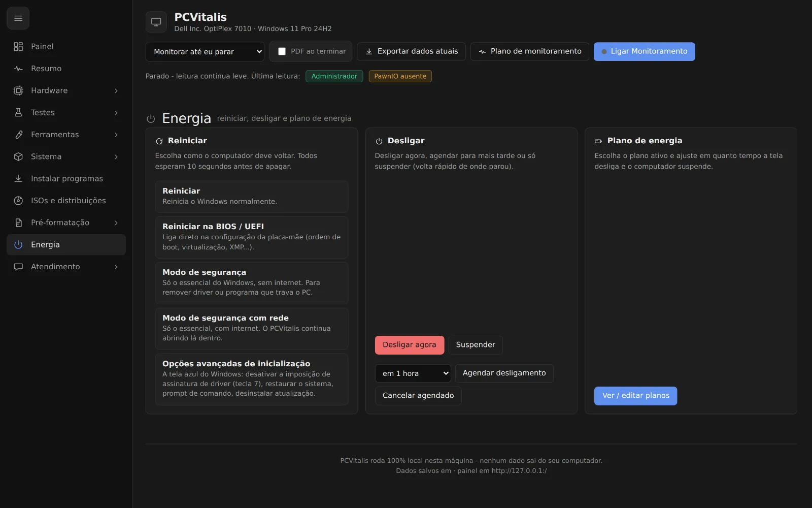Expand the Sistema submenu chevron
The width and height of the screenshot is (812, 508).
pos(116,156)
